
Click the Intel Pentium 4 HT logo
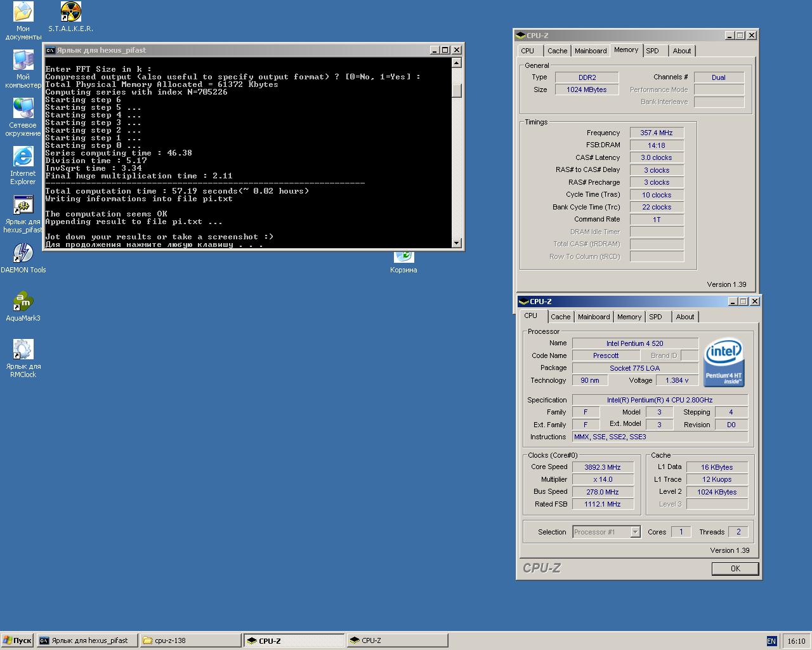724,361
